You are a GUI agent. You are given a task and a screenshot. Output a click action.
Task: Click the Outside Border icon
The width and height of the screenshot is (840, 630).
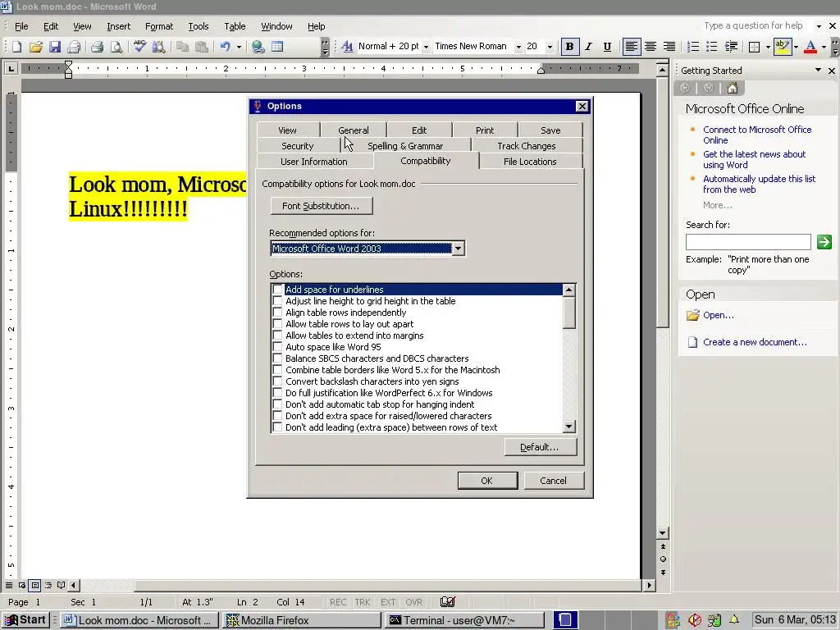point(755,47)
